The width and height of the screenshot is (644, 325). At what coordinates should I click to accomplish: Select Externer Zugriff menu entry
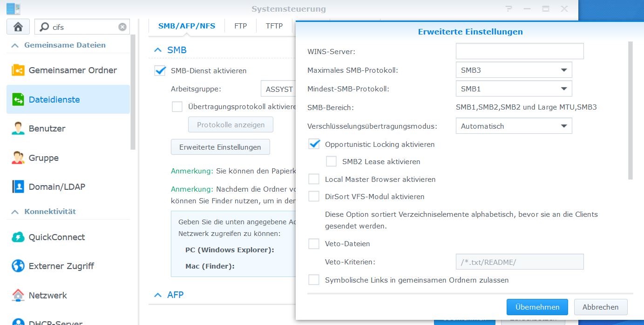[68, 266]
